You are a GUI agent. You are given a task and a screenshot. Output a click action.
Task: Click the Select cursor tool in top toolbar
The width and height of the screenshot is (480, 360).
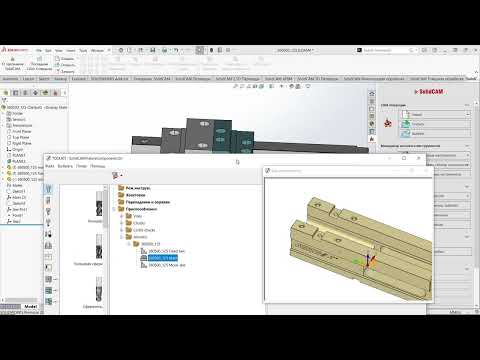(x=200, y=50)
